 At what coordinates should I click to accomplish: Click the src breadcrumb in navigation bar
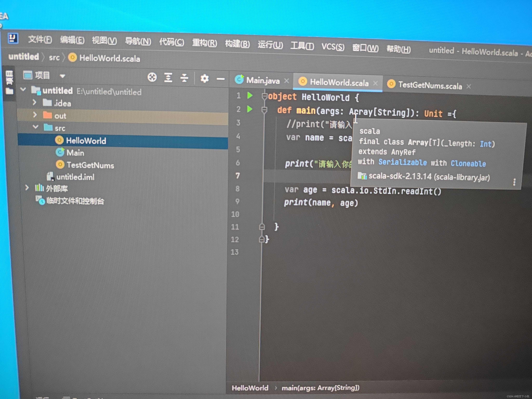[54, 58]
